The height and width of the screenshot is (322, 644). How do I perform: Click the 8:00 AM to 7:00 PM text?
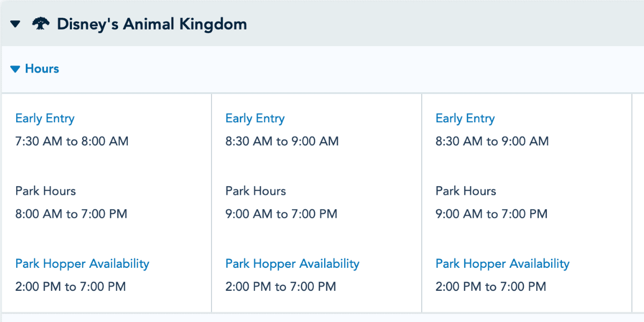[x=71, y=214]
